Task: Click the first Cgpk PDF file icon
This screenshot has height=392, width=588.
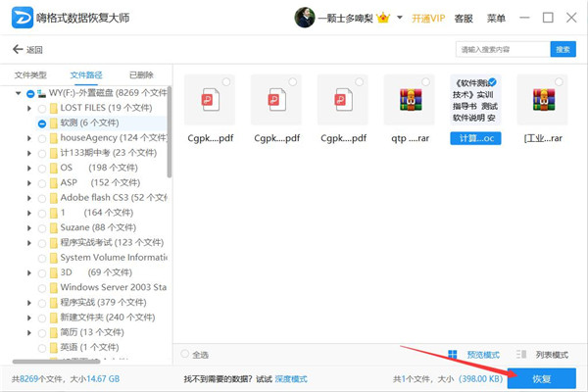Action: (208, 100)
